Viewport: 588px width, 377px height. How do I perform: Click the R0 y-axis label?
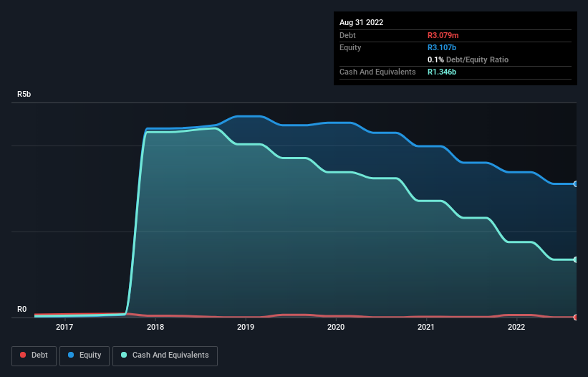21,309
